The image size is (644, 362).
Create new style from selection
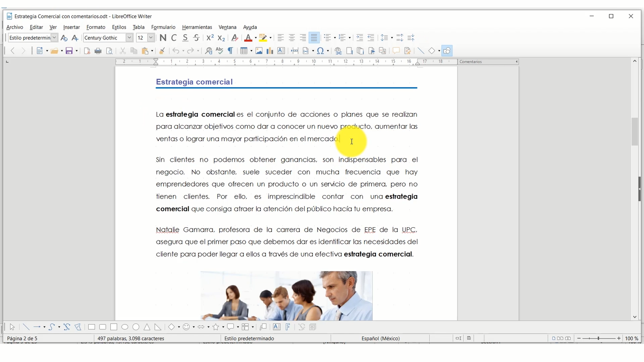(75, 38)
